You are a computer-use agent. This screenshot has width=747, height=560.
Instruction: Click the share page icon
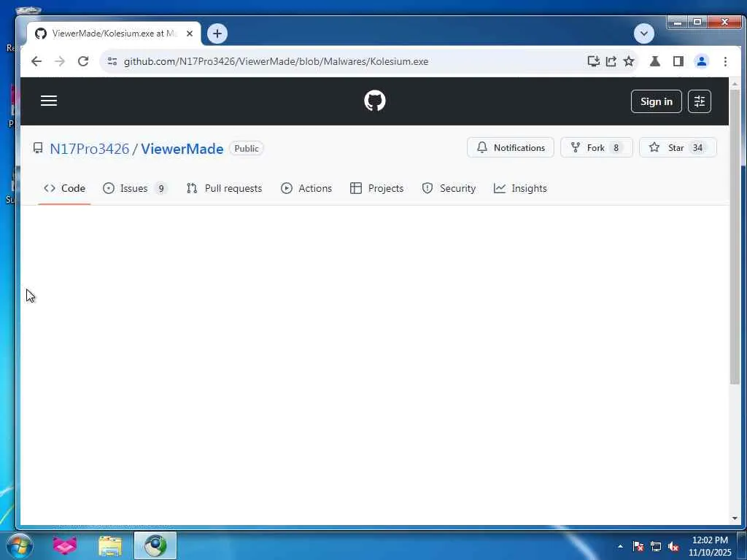tap(611, 61)
